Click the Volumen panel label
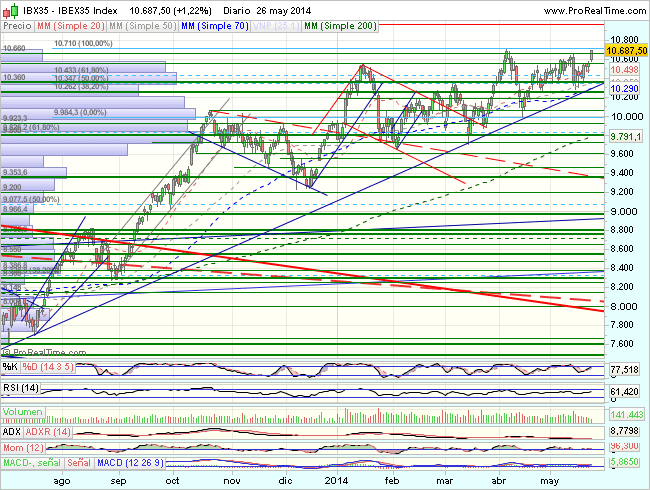 tap(23, 411)
